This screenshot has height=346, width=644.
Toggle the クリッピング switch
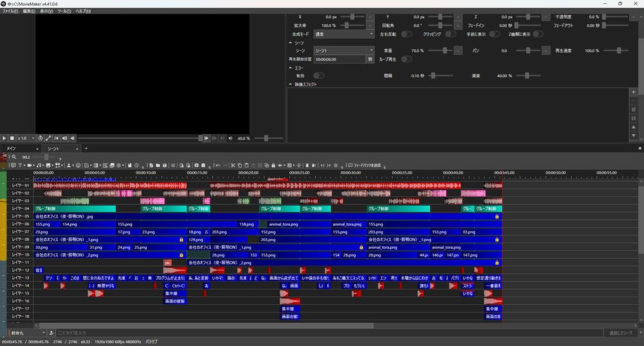tap(451, 34)
